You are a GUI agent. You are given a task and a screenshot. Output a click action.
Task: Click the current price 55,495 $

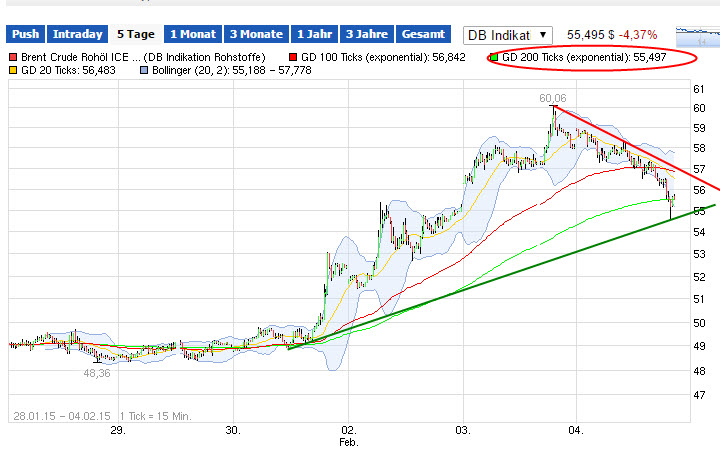(x=591, y=35)
